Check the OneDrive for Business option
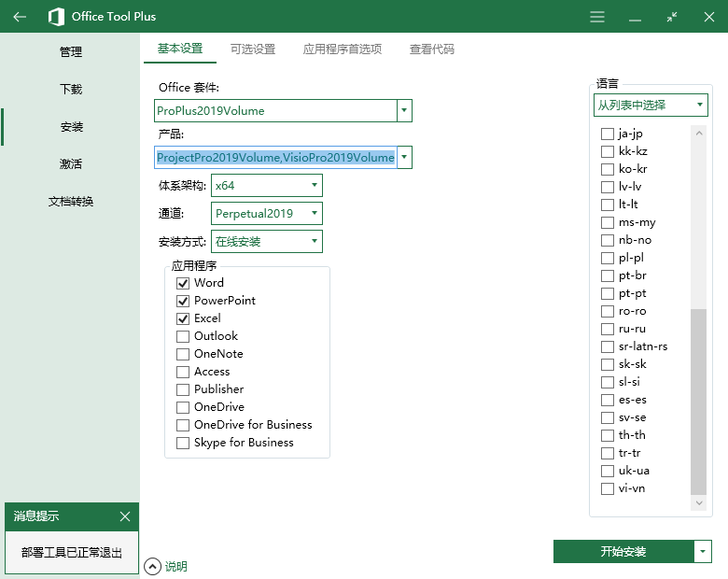 [183, 425]
